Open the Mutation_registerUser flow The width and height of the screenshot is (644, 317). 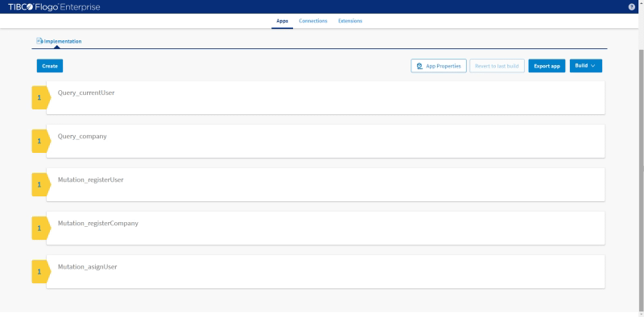(x=326, y=185)
